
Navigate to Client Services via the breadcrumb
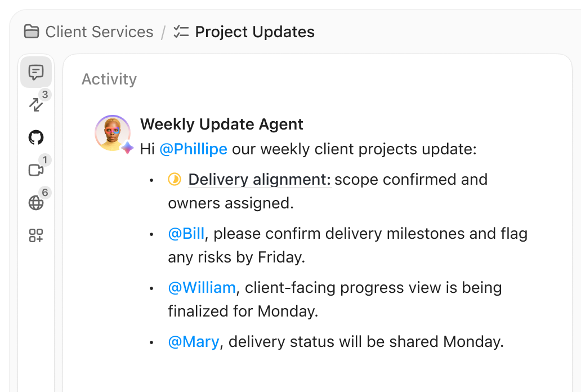(100, 32)
